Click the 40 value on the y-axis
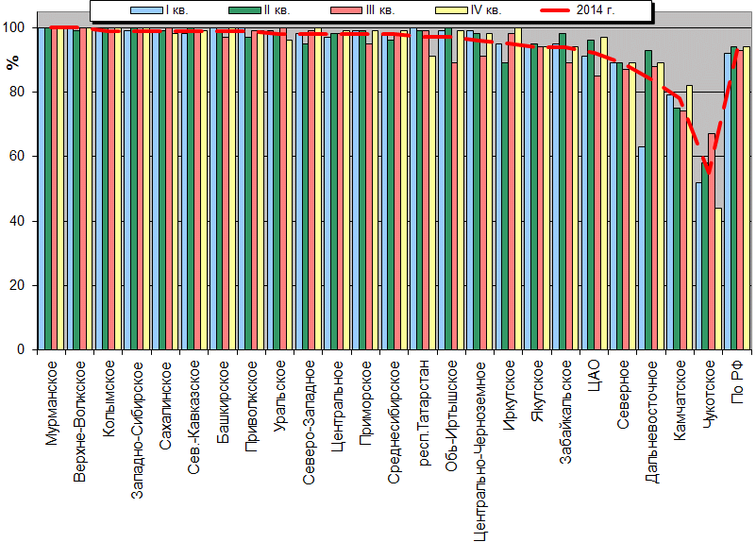 pyautogui.click(x=17, y=221)
